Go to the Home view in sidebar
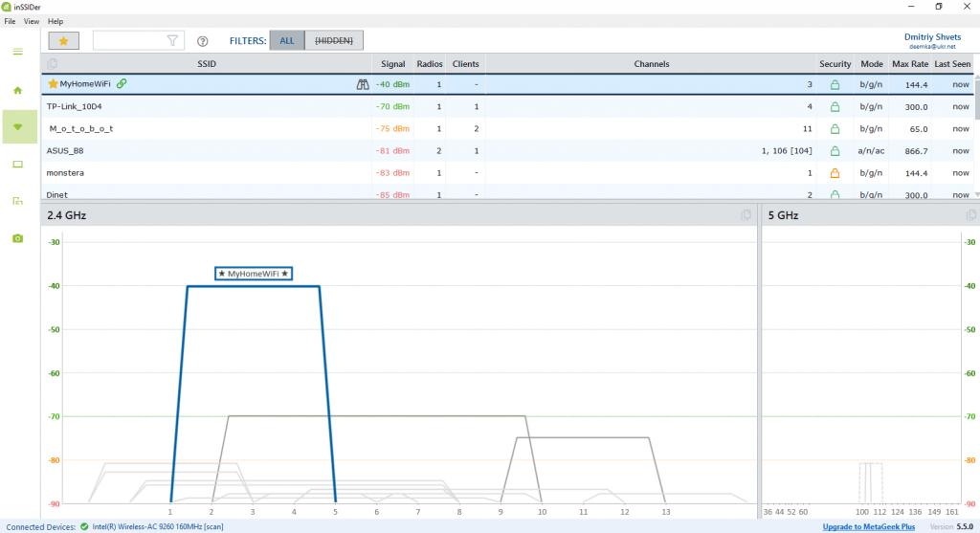The image size is (980, 533). pos(17,90)
